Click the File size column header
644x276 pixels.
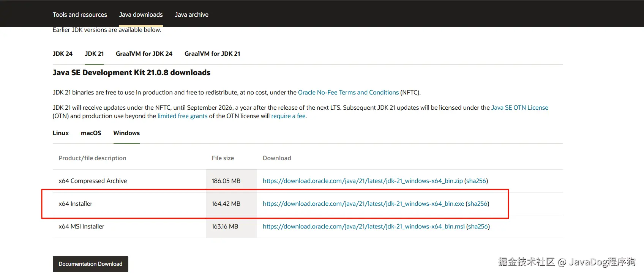click(x=223, y=158)
